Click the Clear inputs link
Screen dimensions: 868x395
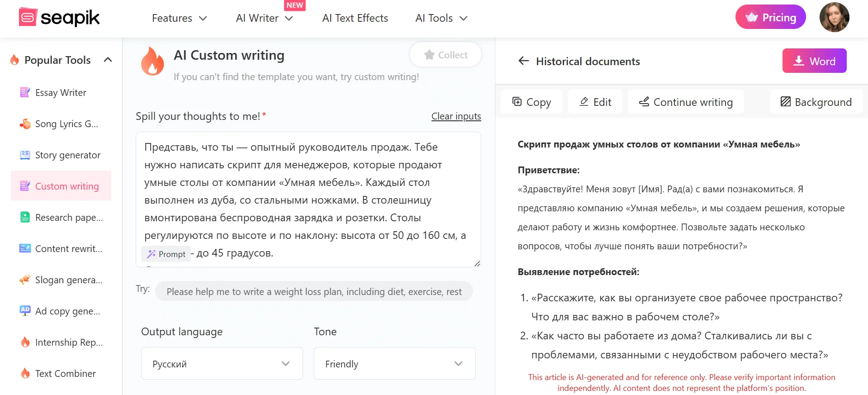[455, 116]
